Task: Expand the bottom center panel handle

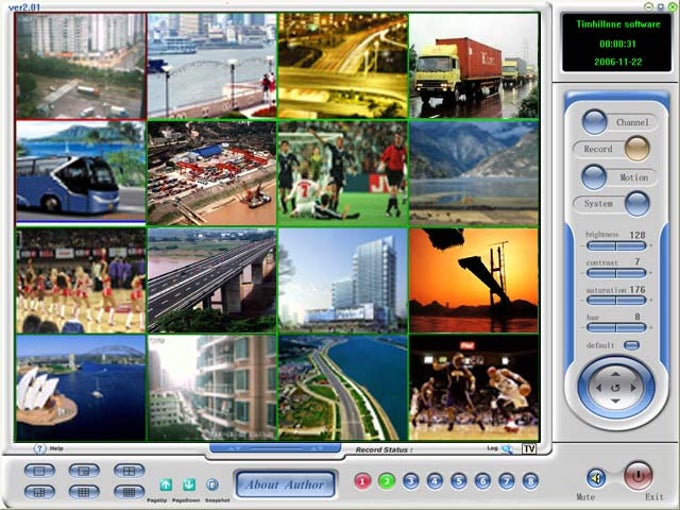Action: 275,448
